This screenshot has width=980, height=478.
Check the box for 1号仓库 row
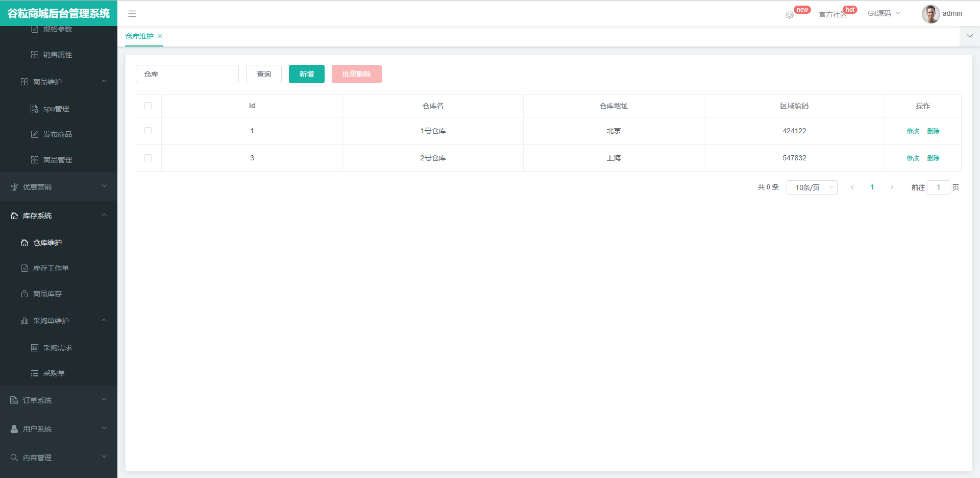pos(148,131)
